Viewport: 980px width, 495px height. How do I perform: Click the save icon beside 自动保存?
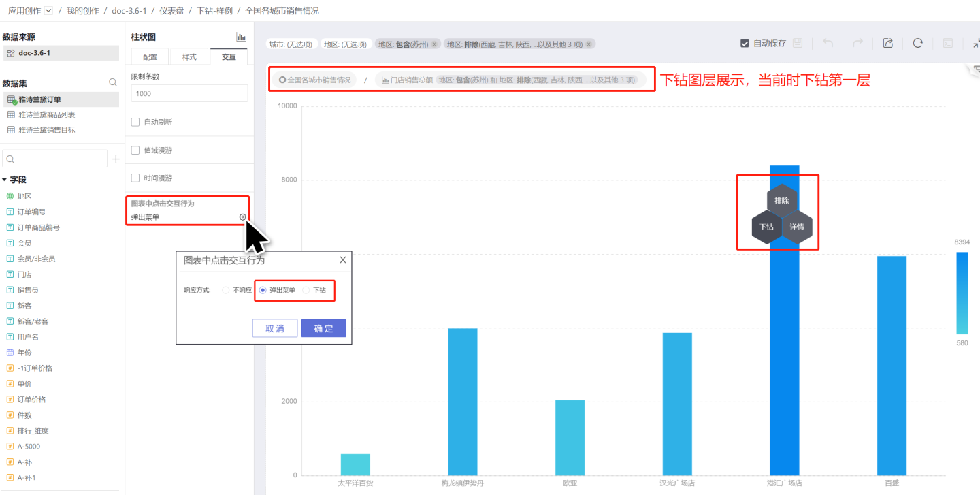coord(798,43)
